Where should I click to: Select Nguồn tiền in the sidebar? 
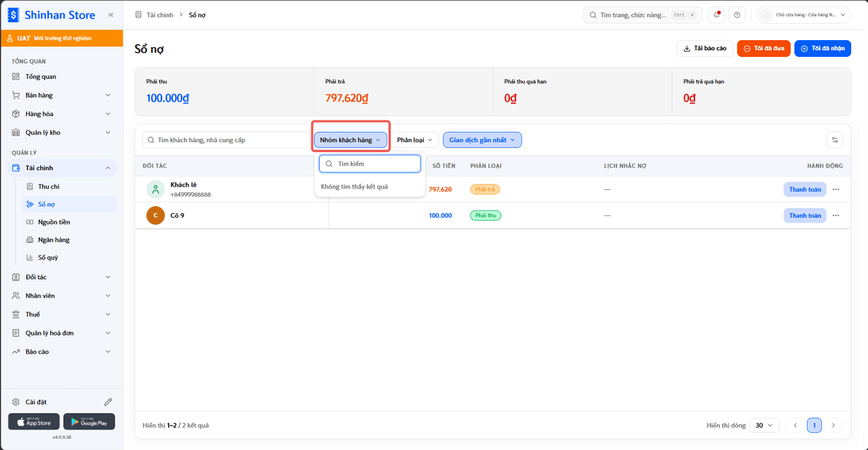[x=68, y=222]
